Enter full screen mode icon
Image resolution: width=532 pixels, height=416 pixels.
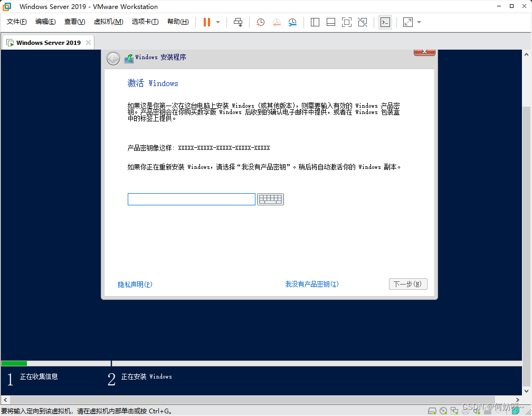pos(346,22)
